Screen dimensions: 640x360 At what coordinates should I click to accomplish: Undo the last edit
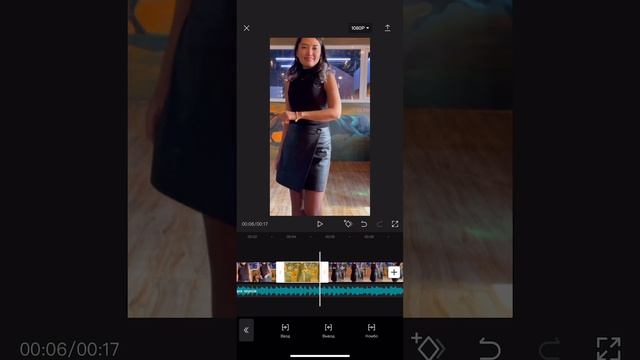point(364,224)
